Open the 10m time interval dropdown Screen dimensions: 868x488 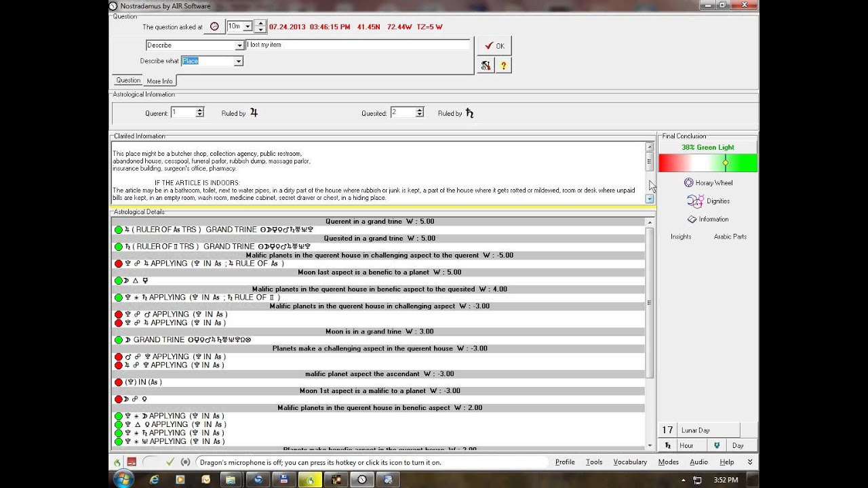click(248, 26)
